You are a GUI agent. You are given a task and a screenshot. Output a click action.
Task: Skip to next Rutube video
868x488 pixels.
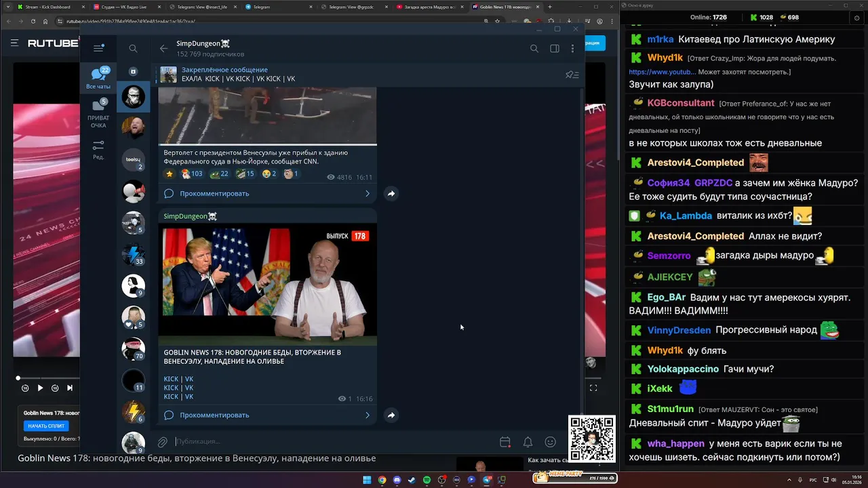[70, 388]
